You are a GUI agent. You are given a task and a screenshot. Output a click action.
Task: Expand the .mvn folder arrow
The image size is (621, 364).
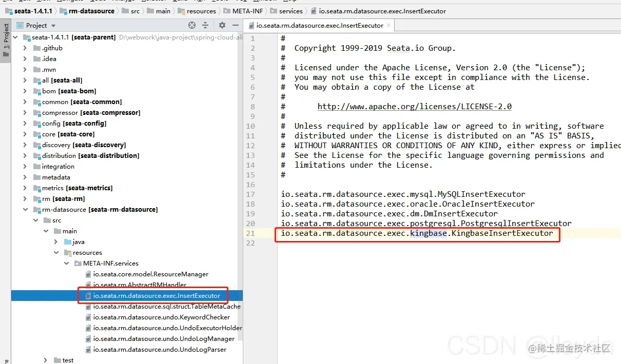tap(25, 70)
